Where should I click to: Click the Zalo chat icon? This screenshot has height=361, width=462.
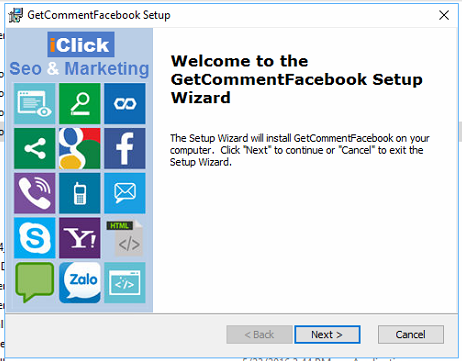pyautogui.click(x=80, y=283)
